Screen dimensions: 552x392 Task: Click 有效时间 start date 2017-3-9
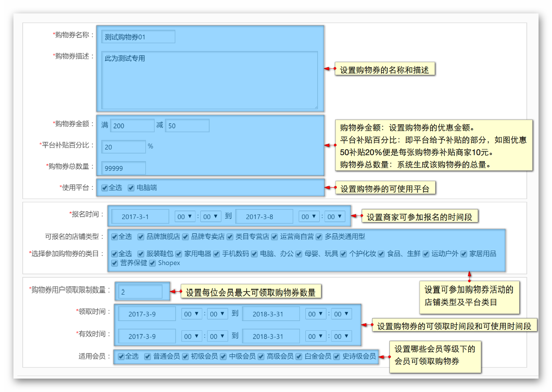147,336
